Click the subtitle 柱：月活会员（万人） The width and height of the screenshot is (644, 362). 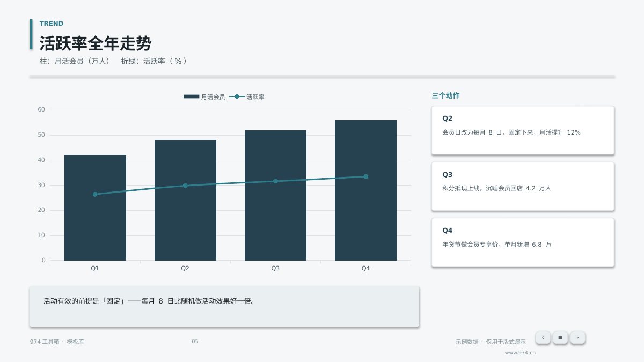point(75,61)
